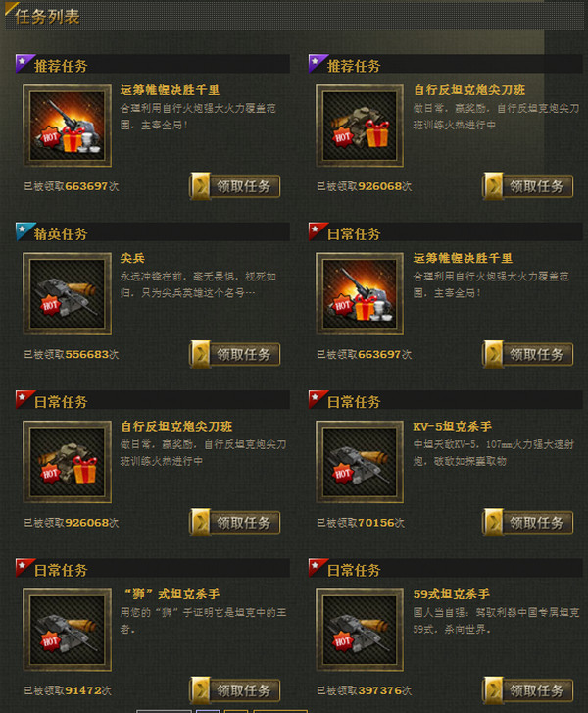Click the 59式坦克杀手 mission icon
This screenshot has width=588, height=713.
pyautogui.click(x=360, y=630)
